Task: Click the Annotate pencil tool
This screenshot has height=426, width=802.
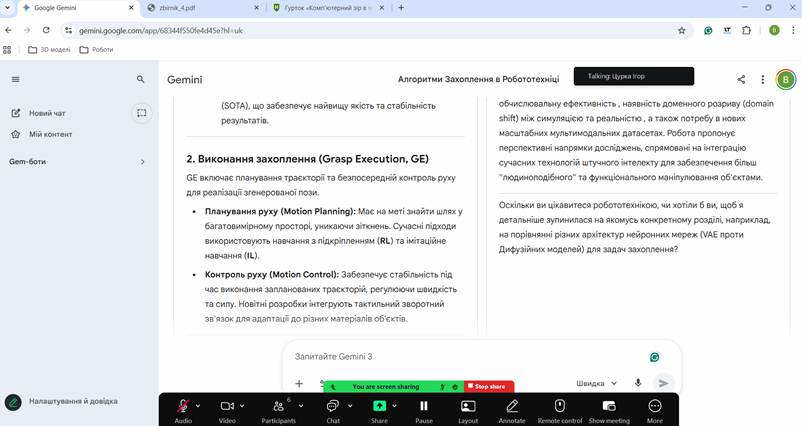Action: 512,406
